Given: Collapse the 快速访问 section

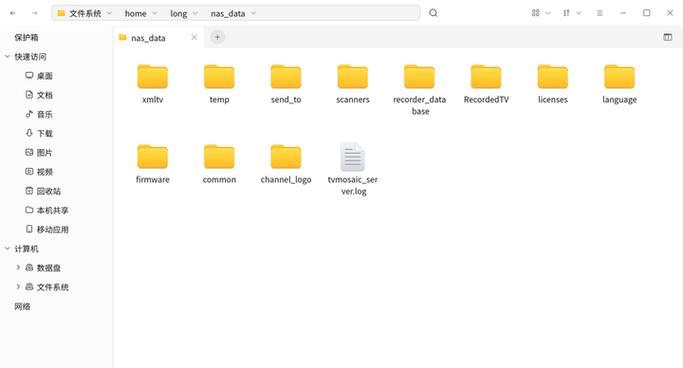Looking at the screenshot, I should (x=7, y=57).
